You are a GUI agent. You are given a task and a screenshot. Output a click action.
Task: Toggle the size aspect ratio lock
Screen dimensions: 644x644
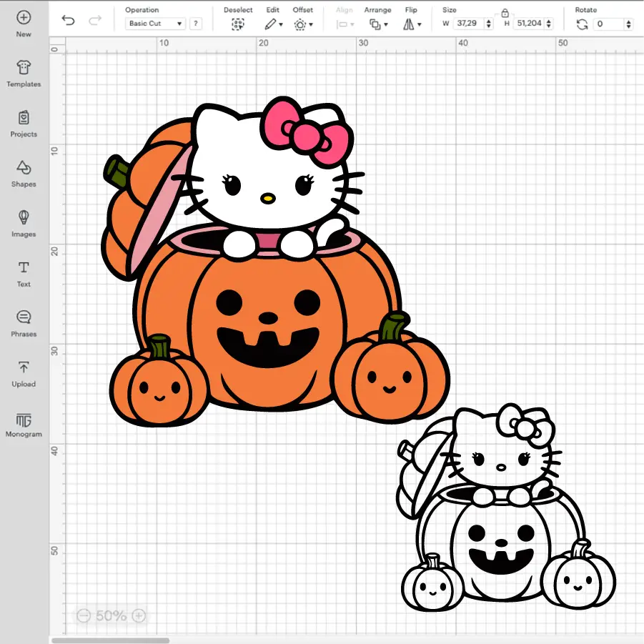point(505,13)
